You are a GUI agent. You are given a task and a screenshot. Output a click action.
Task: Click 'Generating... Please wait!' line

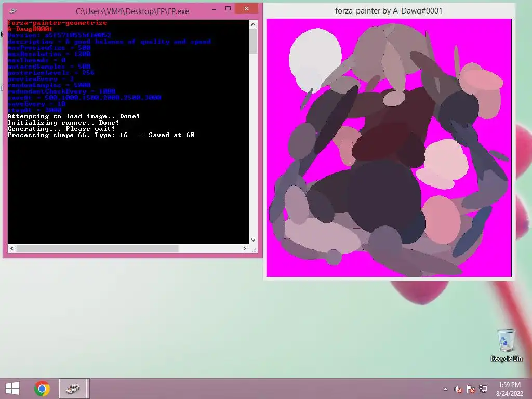tap(61, 129)
